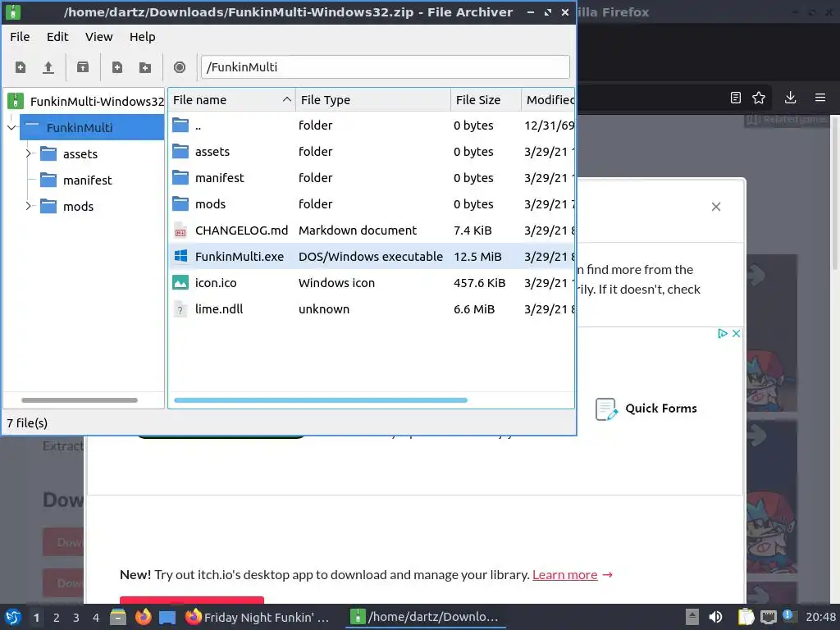The image size is (840, 630).
Task: Select mods folder in tree pane
Action: [x=78, y=207]
